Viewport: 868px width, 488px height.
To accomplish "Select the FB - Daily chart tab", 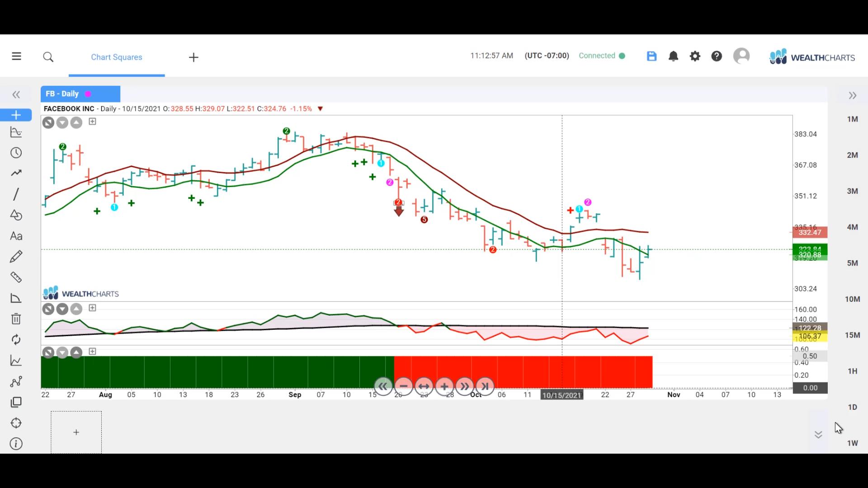I will (x=80, y=94).
